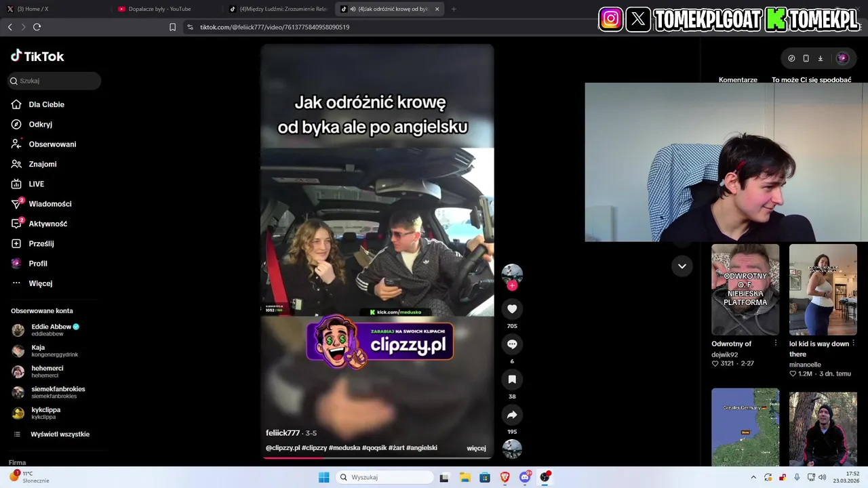The image size is (868, 488).
Task: Click the taskbar Wyszukaj search box
Action: (384, 477)
